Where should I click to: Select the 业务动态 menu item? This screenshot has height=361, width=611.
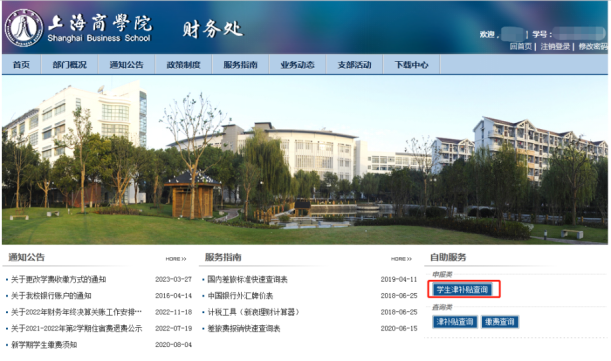tap(297, 64)
